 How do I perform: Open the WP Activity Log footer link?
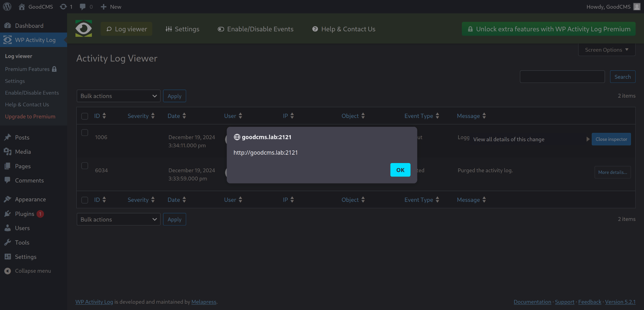[94, 302]
